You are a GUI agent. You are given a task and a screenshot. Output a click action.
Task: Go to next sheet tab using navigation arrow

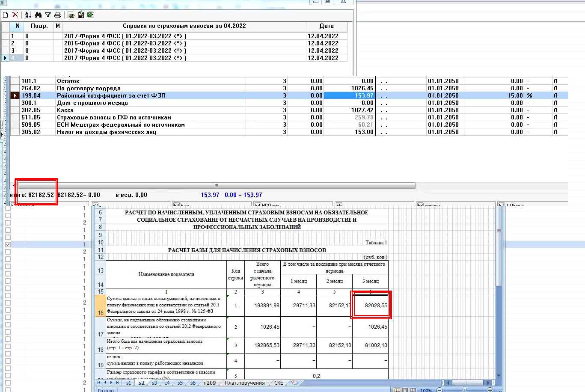coord(112,383)
